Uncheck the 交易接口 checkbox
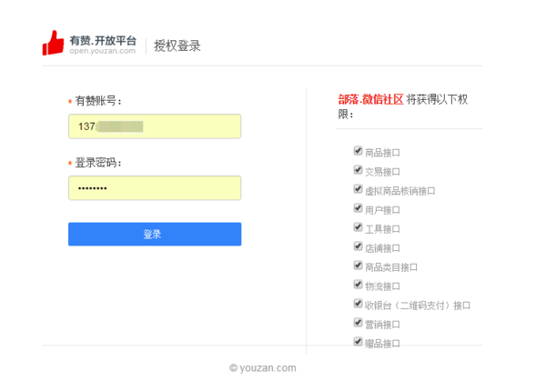Screen dimensions: 546x392 [358, 170]
